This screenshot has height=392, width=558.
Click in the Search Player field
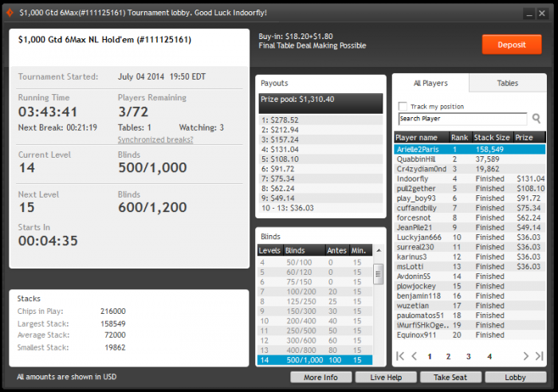[x=462, y=119]
